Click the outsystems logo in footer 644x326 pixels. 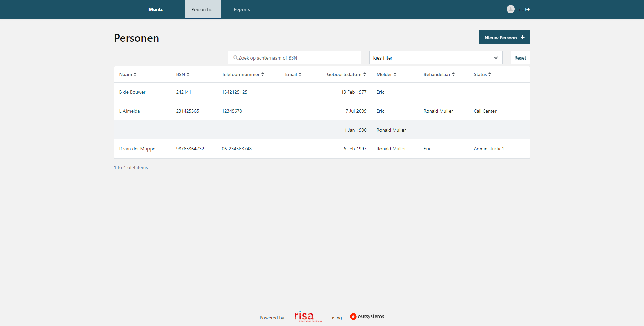coord(367,316)
